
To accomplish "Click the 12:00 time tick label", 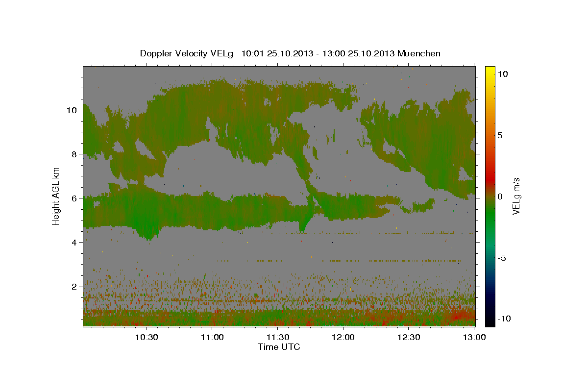I will tap(343, 337).
